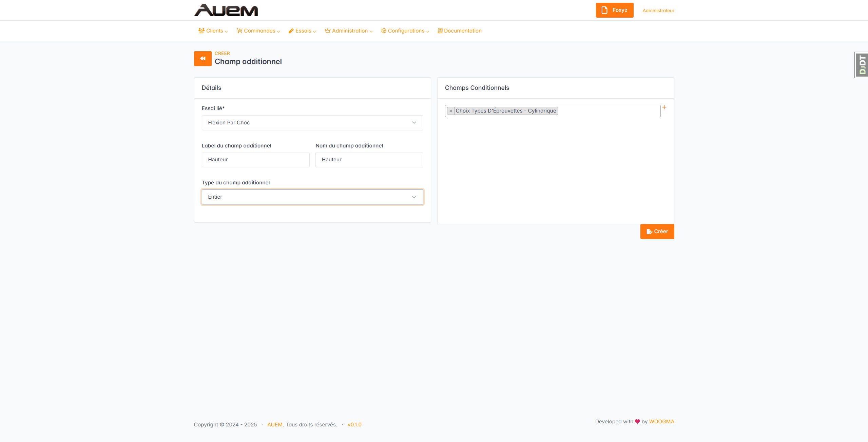Open the Clients menu
This screenshot has width=868, height=442.
coord(213,31)
